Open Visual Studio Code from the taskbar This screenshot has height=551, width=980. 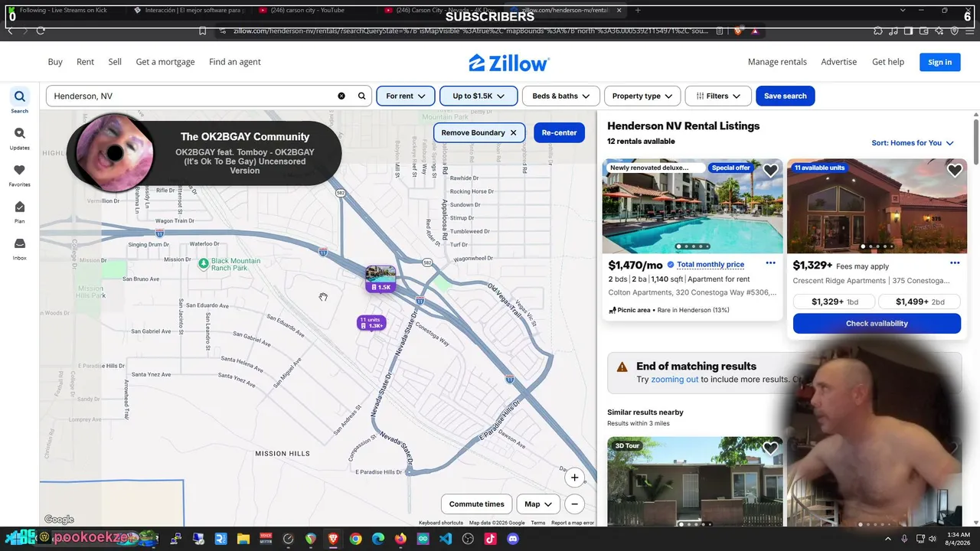pos(446,539)
